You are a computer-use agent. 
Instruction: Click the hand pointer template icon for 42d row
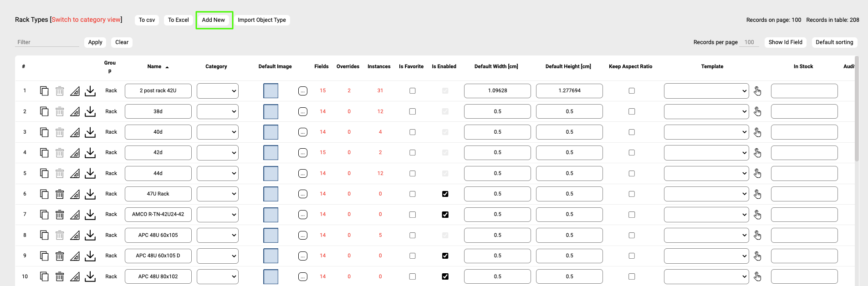tap(757, 153)
